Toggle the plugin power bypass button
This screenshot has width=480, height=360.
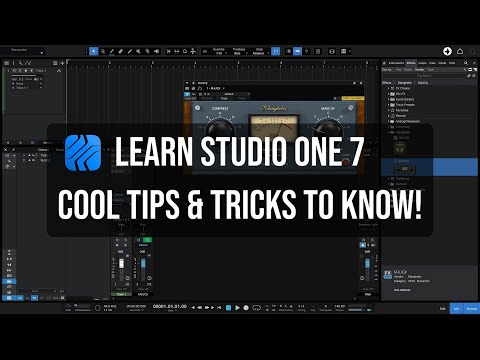pyautogui.click(x=187, y=94)
